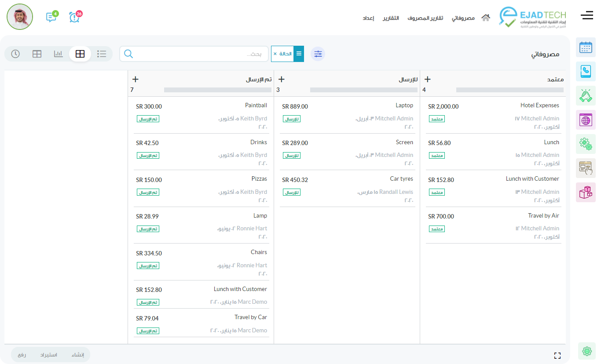
Task: Open the inventory boxes sidebar icon
Action: (586, 192)
